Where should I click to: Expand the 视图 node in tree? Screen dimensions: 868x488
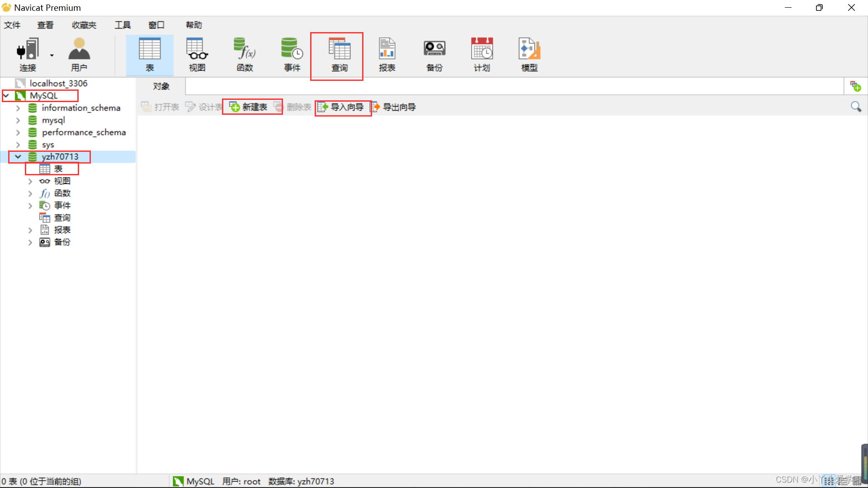coord(30,181)
